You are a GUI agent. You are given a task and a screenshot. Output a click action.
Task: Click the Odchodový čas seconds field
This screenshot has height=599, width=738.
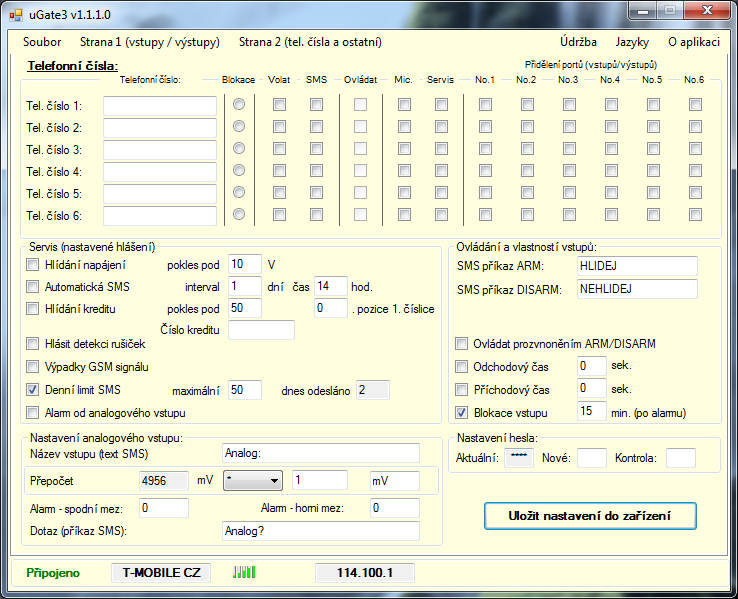[592, 366]
